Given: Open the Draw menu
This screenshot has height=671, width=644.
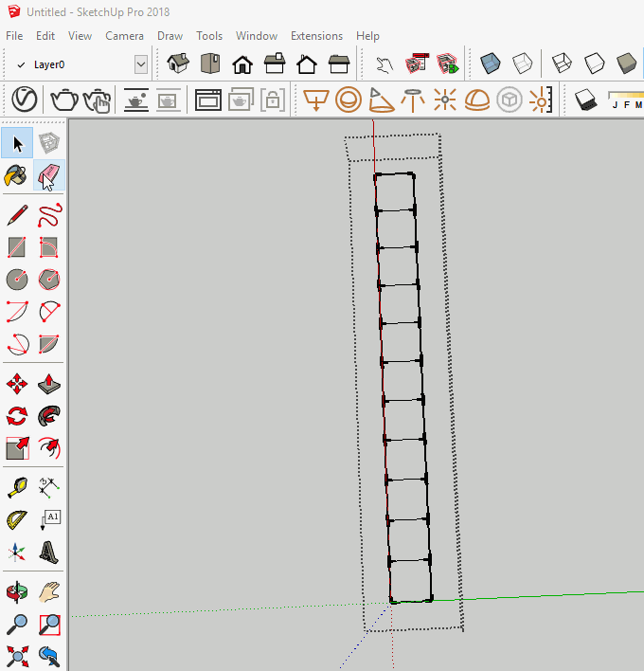Looking at the screenshot, I should (x=170, y=36).
